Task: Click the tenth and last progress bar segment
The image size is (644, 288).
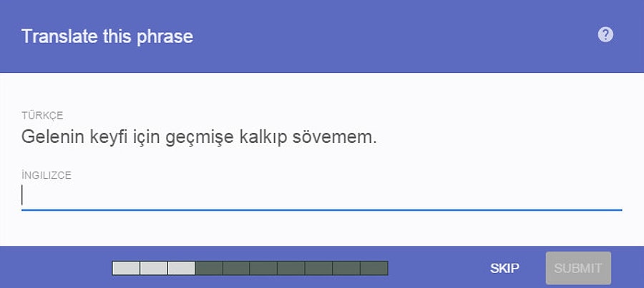Action: pyautogui.click(x=374, y=268)
